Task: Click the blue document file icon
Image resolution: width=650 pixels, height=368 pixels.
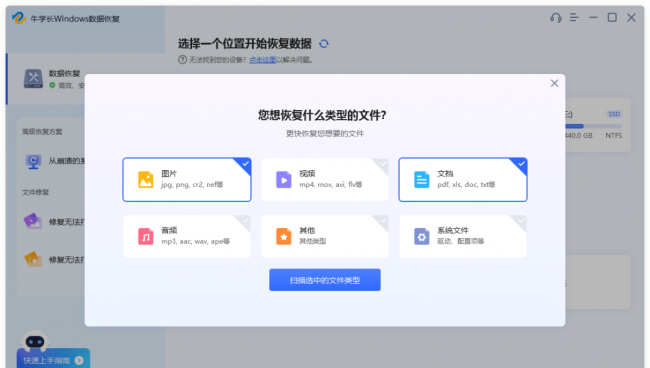Action: tap(422, 179)
